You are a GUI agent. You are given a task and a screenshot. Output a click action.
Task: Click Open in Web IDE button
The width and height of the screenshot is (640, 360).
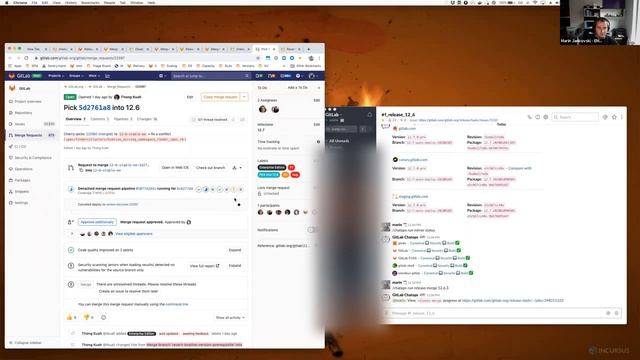175,168
